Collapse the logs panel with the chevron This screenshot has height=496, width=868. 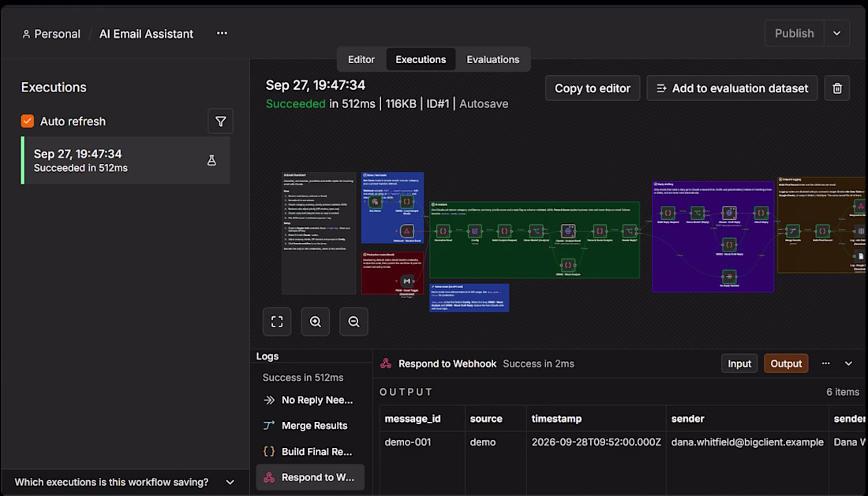[x=848, y=364]
